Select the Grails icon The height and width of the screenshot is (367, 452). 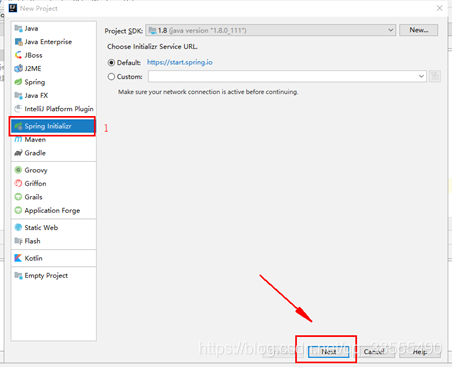[18, 197]
